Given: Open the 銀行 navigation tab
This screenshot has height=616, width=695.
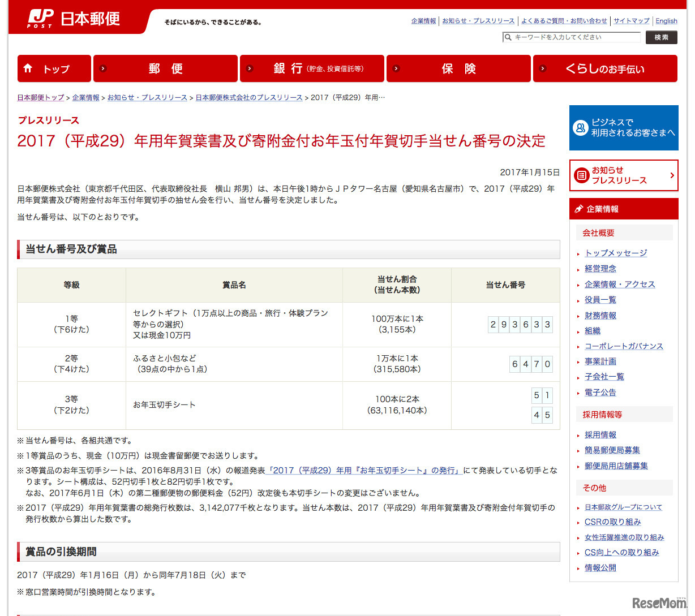Looking at the screenshot, I should point(312,68).
